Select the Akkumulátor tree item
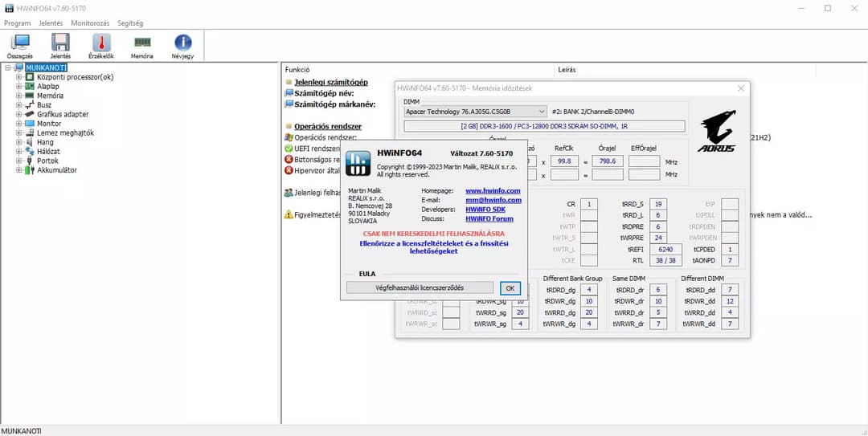868x436 pixels. click(x=56, y=170)
